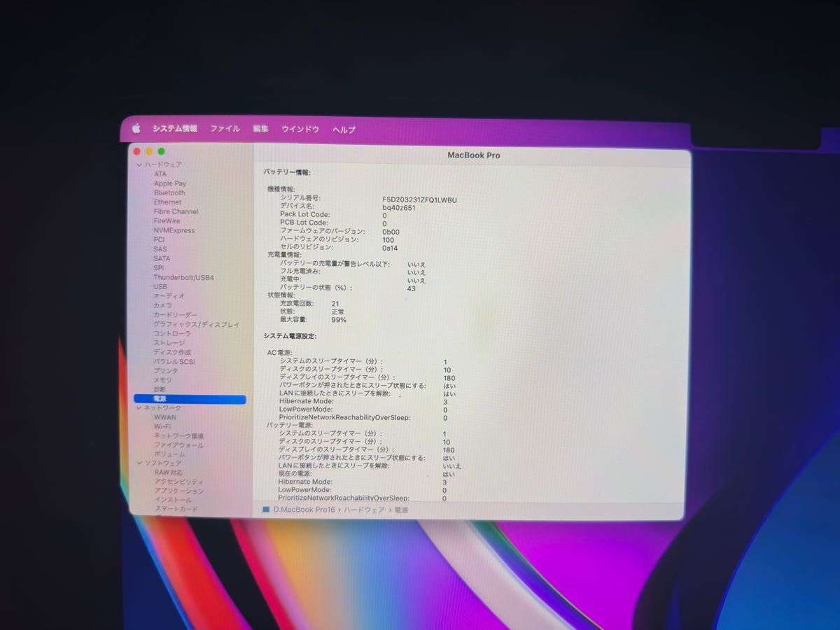Select オーディオ in the sidebar
840x630 pixels.
169,296
